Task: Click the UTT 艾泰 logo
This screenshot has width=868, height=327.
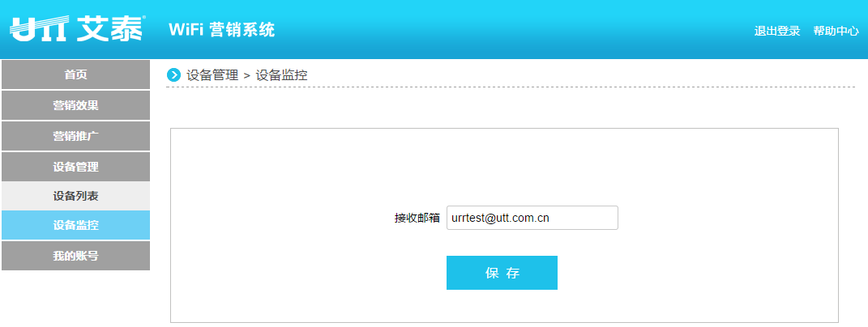Action: [78, 29]
